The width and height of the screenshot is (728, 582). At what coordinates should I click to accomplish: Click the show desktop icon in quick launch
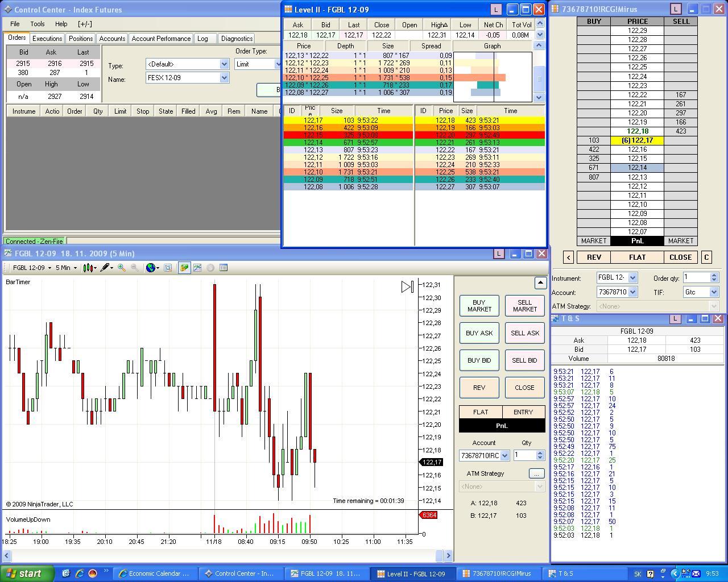point(66,573)
